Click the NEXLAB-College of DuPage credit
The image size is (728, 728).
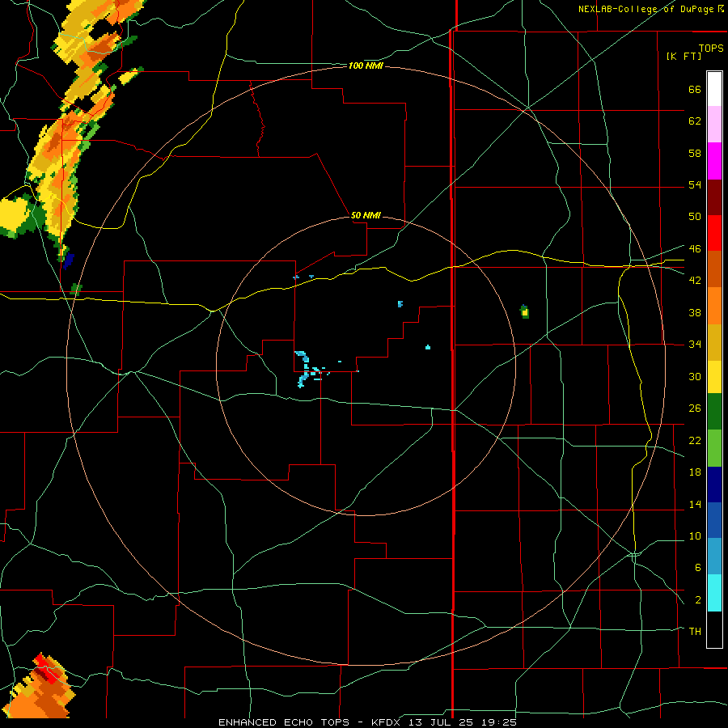pyautogui.click(x=650, y=9)
